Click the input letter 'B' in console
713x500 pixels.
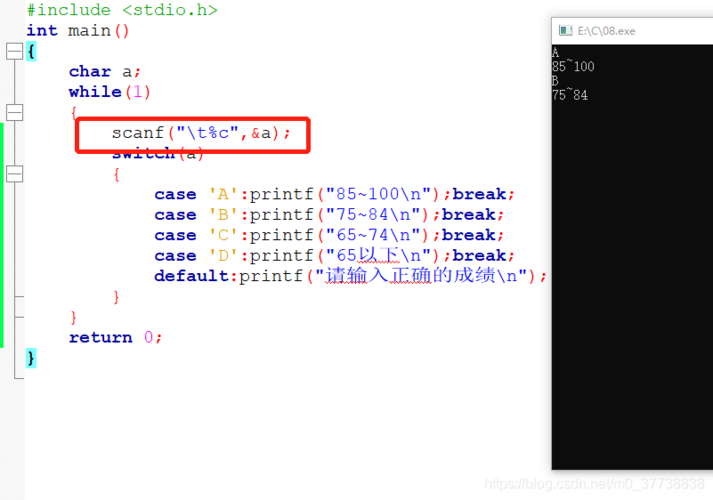coord(555,81)
